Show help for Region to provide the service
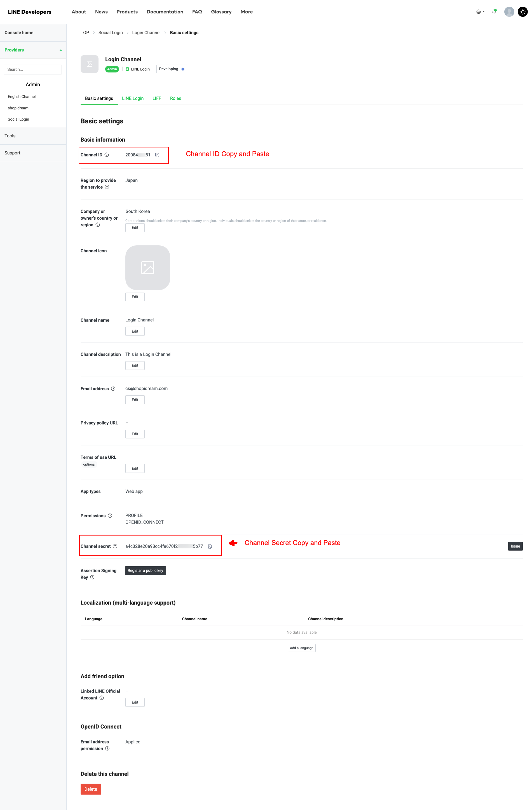The width and height of the screenshot is (532, 810). point(107,187)
